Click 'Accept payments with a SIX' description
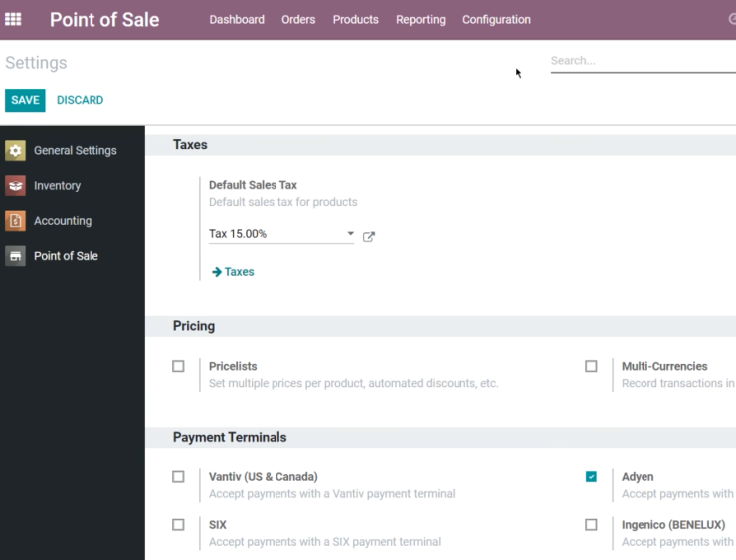This screenshot has height=560, width=736. click(x=325, y=542)
